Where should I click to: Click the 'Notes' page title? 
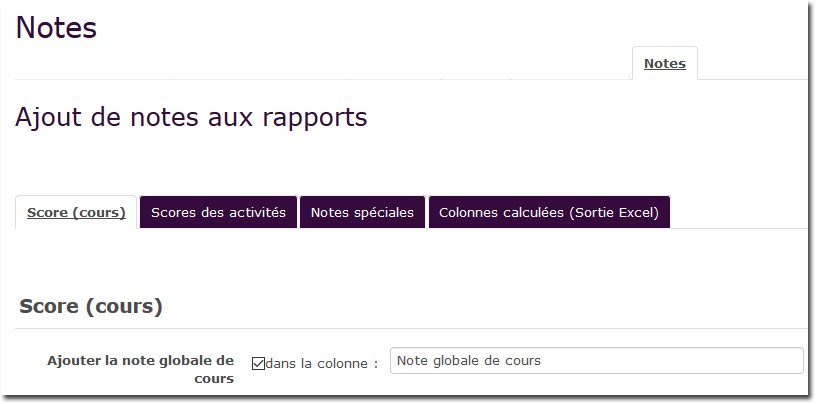(x=56, y=28)
